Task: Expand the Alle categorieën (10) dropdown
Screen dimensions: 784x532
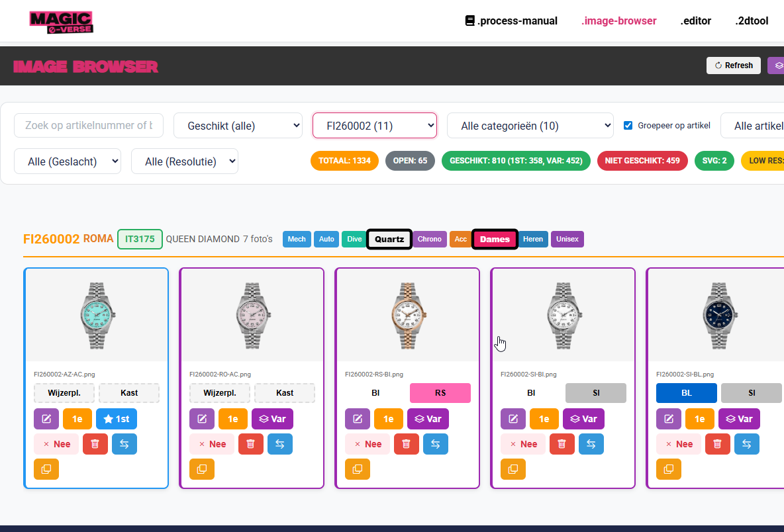Action: [530, 125]
